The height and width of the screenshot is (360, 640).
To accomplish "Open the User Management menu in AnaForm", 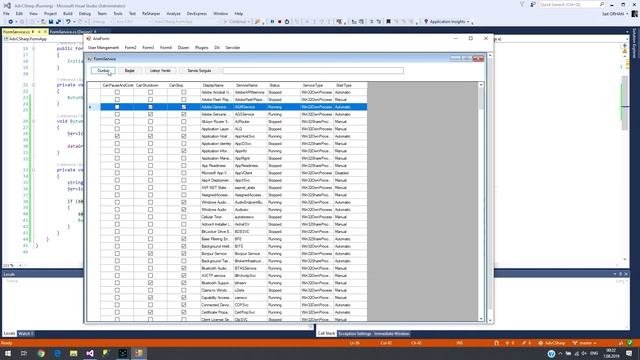I will pyautogui.click(x=103, y=48).
